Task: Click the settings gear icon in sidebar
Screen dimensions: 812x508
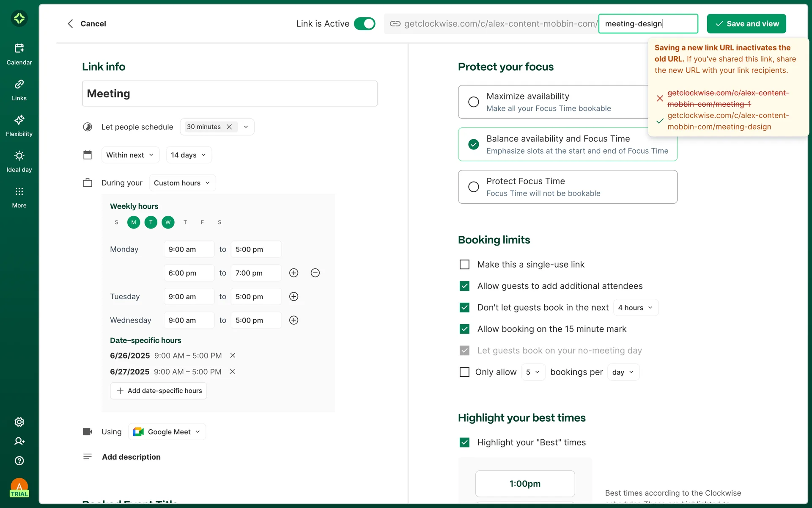Action: coord(19,422)
